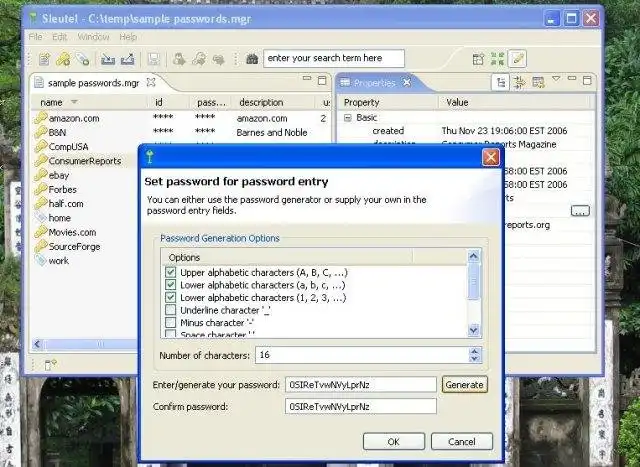Open the Window menu
The image size is (640, 467).
[93, 37]
